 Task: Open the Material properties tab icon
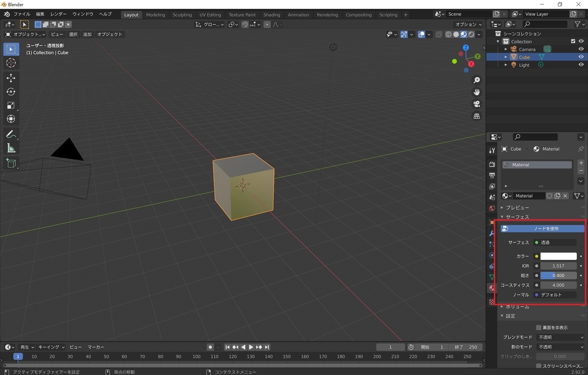[x=492, y=289]
